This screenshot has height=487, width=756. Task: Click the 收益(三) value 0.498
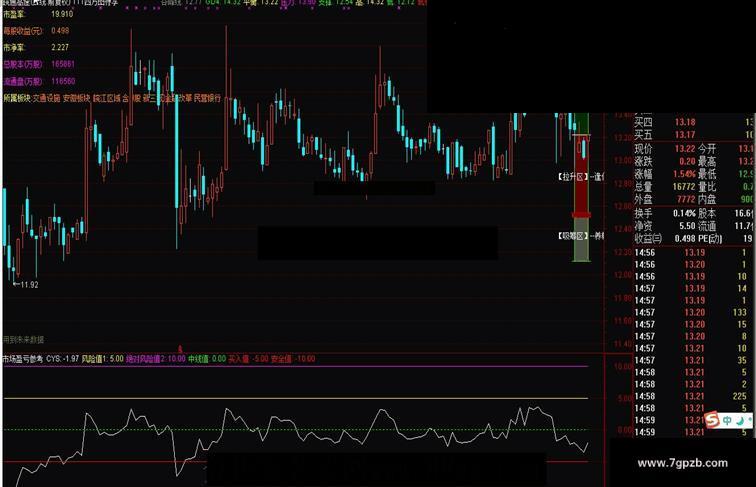[x=685, y=238]
